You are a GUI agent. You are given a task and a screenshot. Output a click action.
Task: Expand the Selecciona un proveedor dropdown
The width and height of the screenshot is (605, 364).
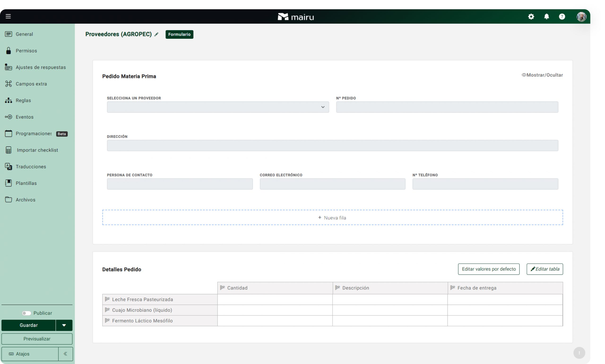point(218,107)
